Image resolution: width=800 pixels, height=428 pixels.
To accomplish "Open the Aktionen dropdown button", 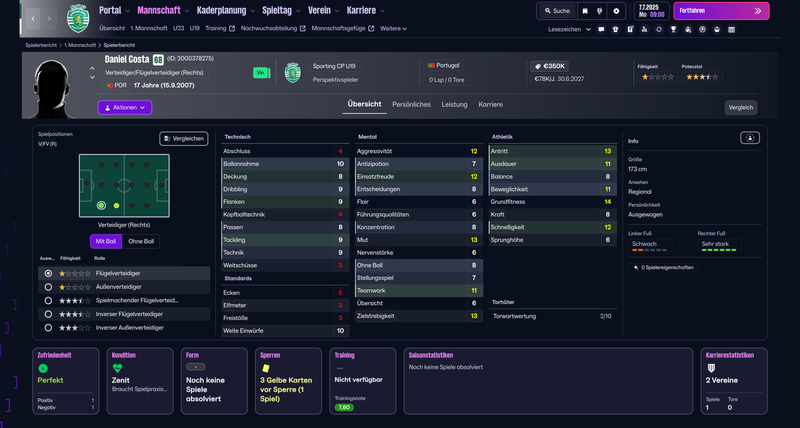I will coord(125,108).
